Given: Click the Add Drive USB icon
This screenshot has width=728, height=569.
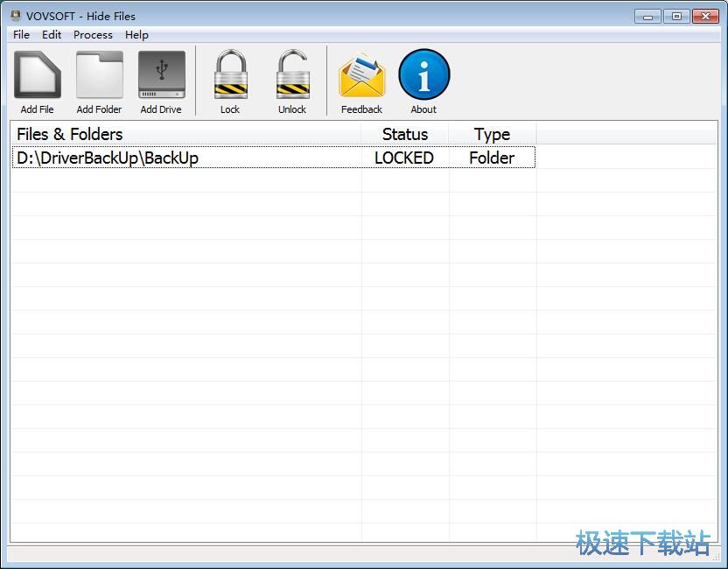Looking at the screenshot, I should 162,74.
